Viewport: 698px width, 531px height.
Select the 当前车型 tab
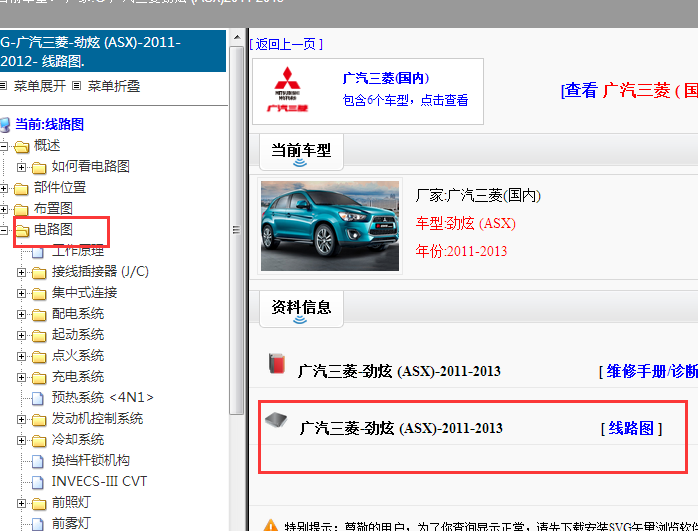click(x=301, y=152)
